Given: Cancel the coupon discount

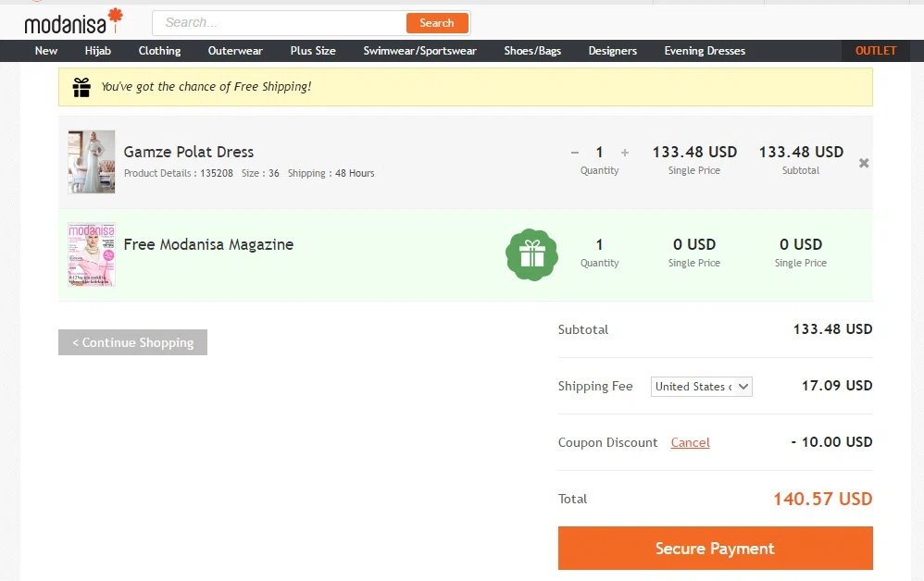Looking at the screenshot, I should pyautogui.click(x=690, y=442).
